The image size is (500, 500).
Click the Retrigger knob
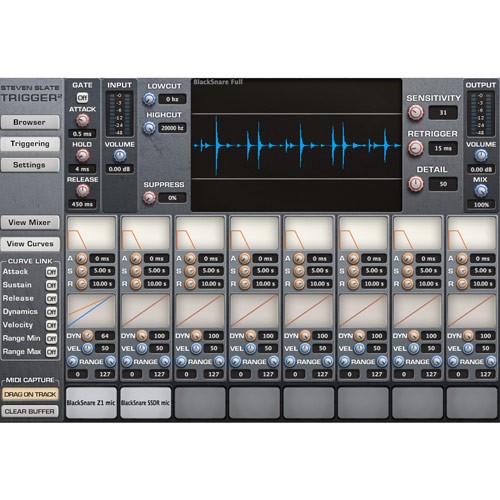pyautogui.click(x=416, y=148)
